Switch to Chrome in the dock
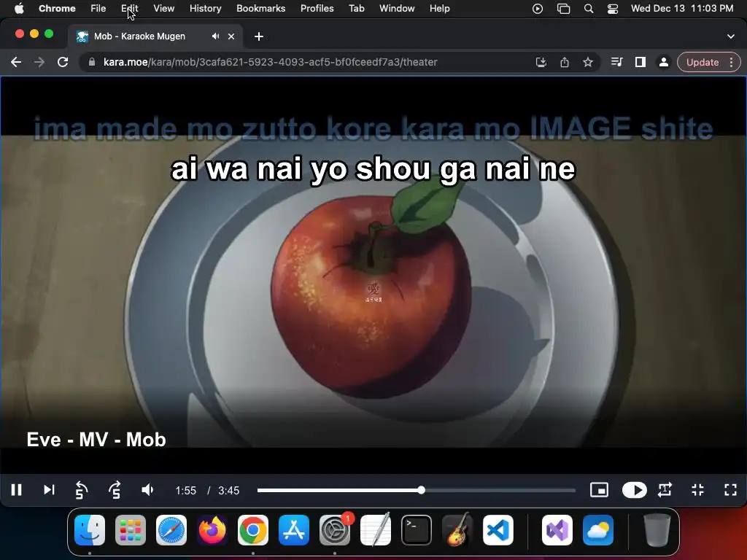 pos(253,530)
